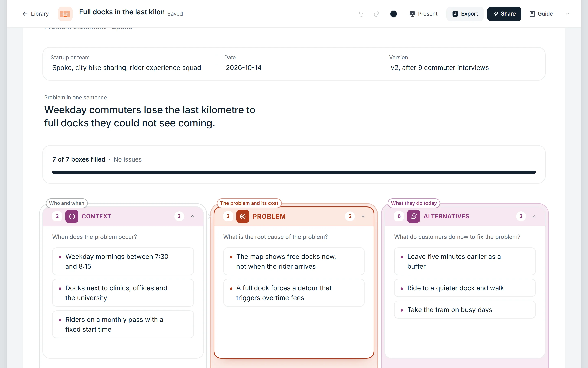Select note Ride to a quieter dock
588x368 pixels.
[464, 288]
